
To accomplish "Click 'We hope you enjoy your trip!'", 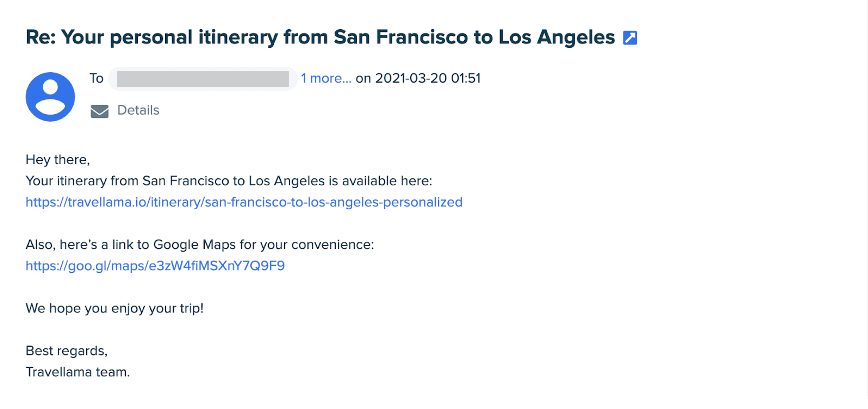I will [115, 308].
